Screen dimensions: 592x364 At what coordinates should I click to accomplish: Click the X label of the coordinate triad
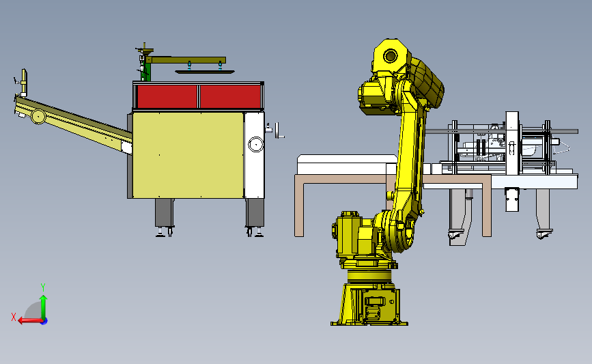pos(14,317)
